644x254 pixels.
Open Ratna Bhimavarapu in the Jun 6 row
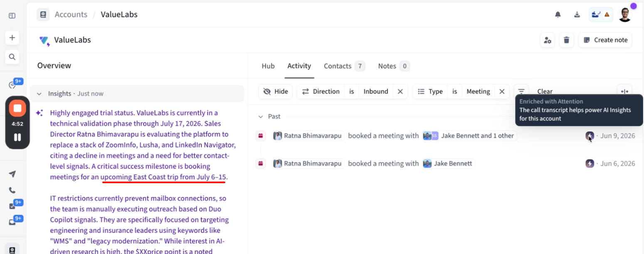308,164
